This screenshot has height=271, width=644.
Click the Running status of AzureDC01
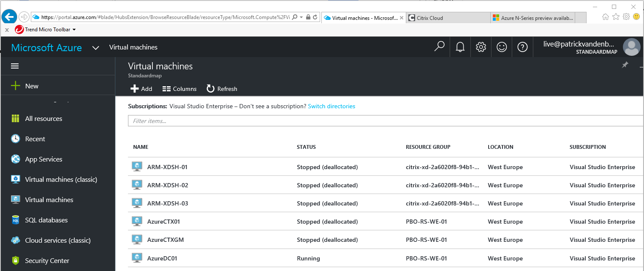308,258
